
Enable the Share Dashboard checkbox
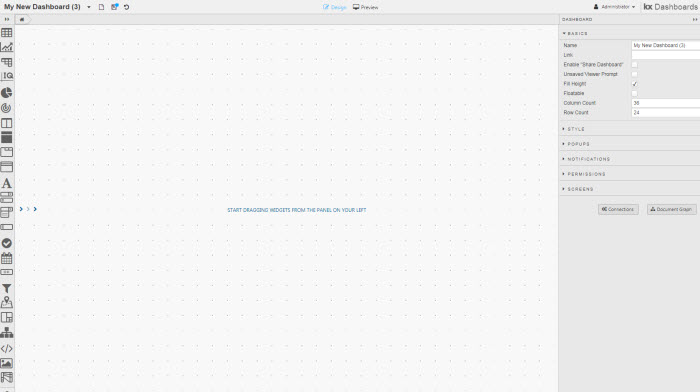point(634,65)
